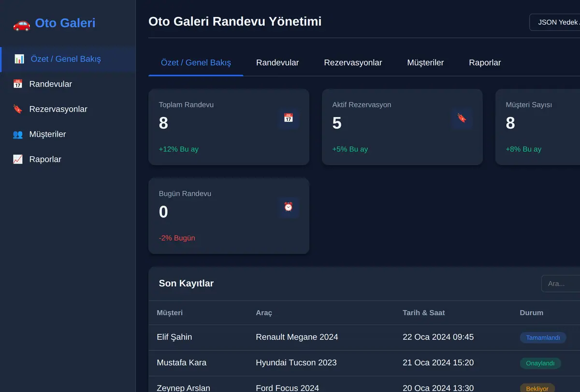Open Müşteriler in the sidebar
The height and width of the screenshot is (392, 580).
[68, 134]
